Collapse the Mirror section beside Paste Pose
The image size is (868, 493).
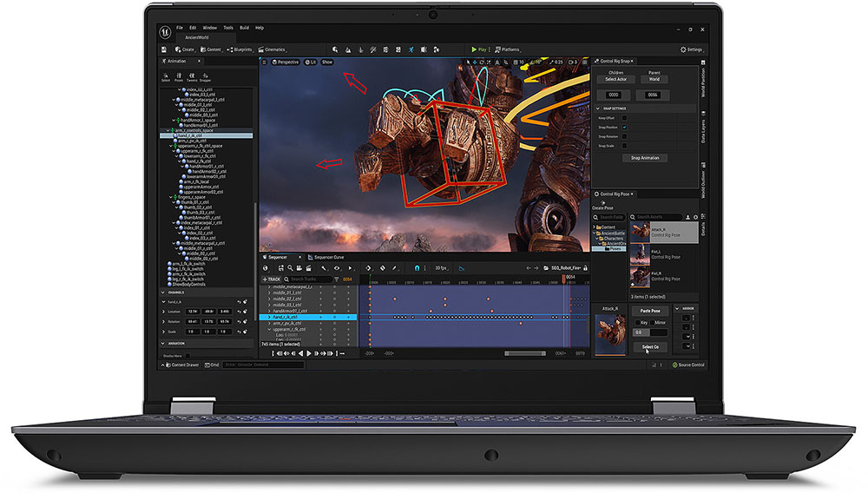tap(677, 308)
